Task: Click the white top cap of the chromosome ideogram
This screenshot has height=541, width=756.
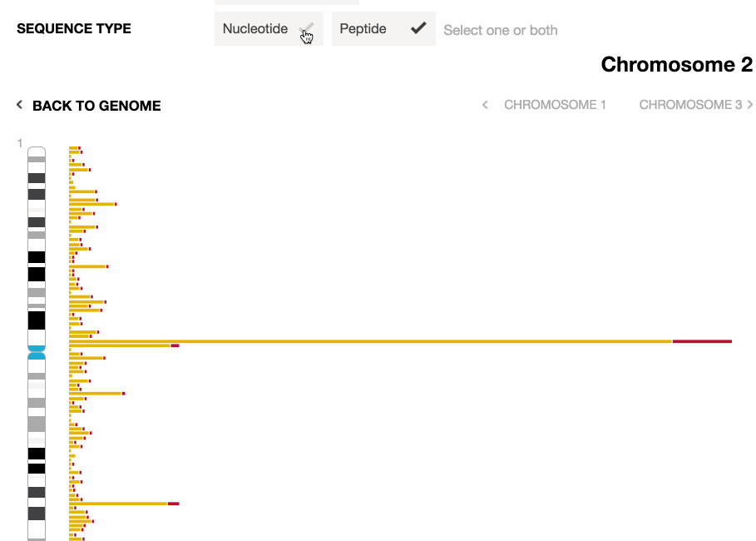Action: tap(37, 151)
